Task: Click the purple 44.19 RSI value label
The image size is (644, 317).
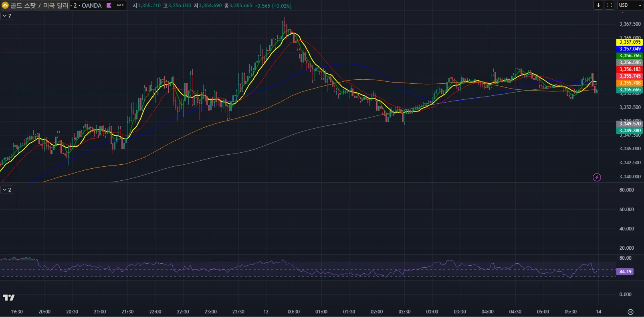Action: 625,272
